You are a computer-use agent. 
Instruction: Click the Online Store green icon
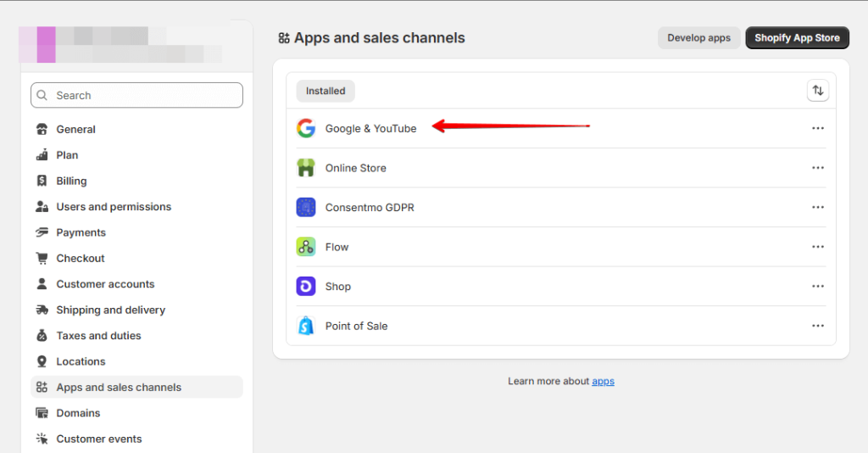(305, 168)
